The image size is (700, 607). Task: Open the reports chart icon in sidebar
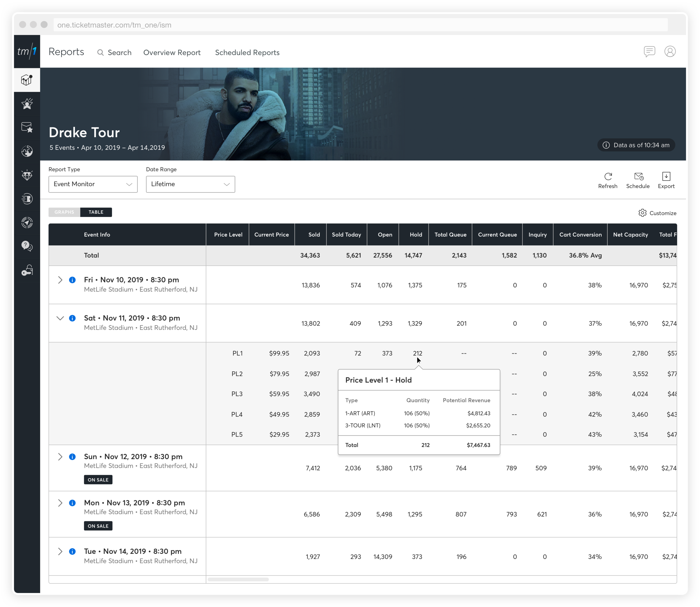click(27, 80)
